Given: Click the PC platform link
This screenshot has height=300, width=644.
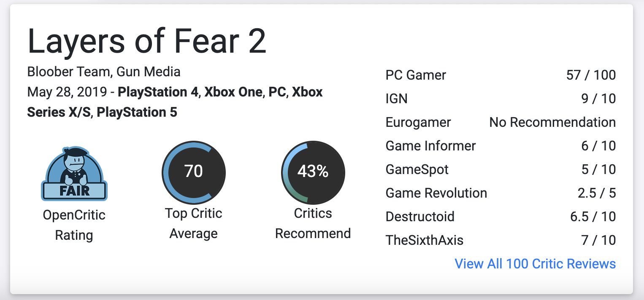Looking at the screenshot, I should (277, 92).
